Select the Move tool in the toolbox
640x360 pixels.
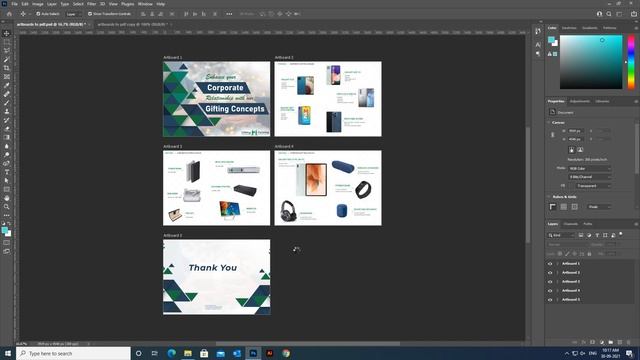click(x=7, y=33)
